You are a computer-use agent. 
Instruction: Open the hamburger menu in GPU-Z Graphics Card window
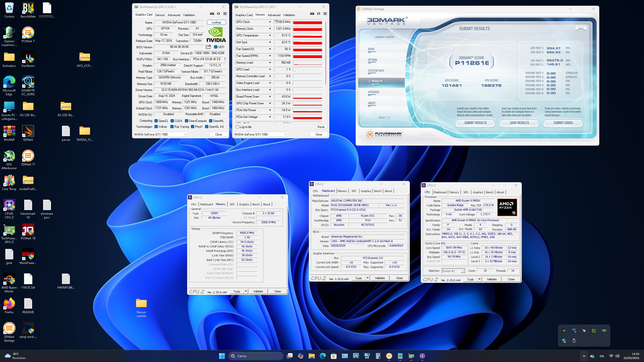click(x=225, y=14)
